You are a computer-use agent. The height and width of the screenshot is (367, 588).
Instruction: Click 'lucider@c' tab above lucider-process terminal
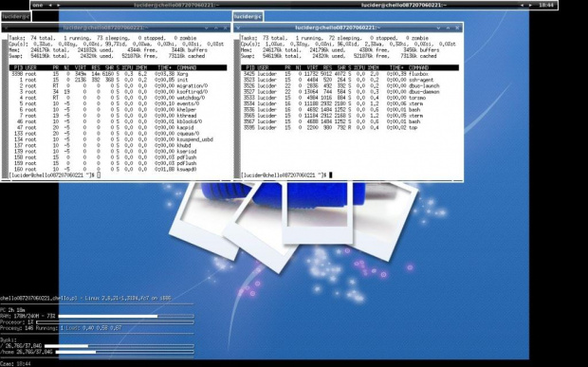pos(248,16)
